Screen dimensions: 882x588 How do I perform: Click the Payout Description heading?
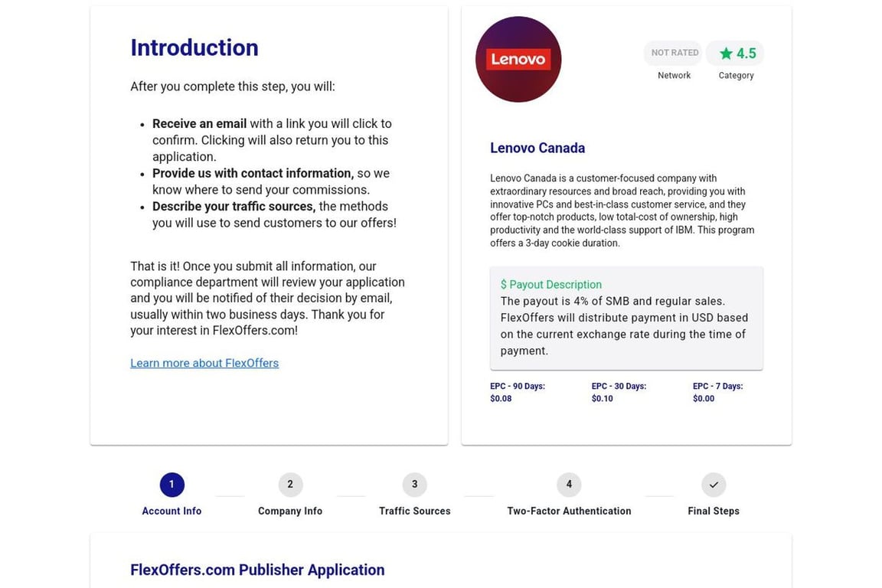coord(551,285)
